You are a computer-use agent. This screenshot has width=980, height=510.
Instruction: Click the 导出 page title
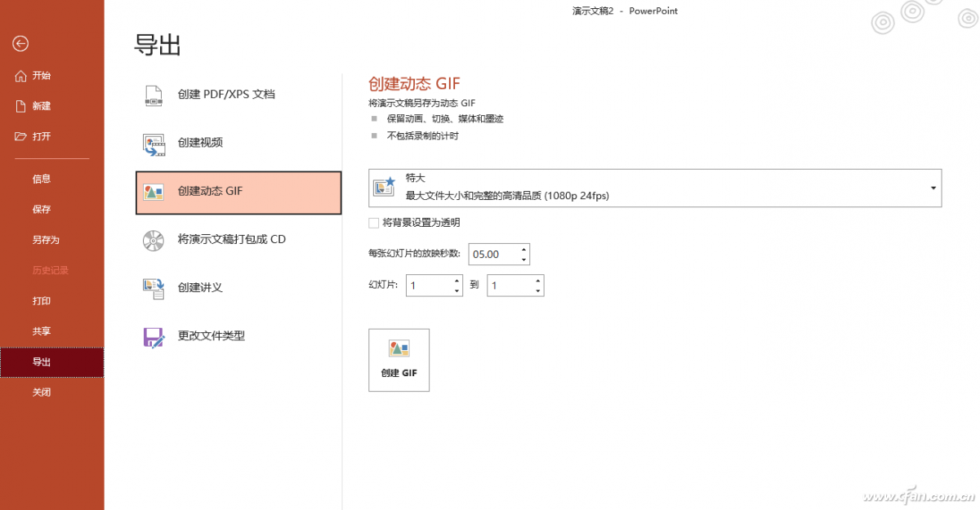tap(158, 45)
